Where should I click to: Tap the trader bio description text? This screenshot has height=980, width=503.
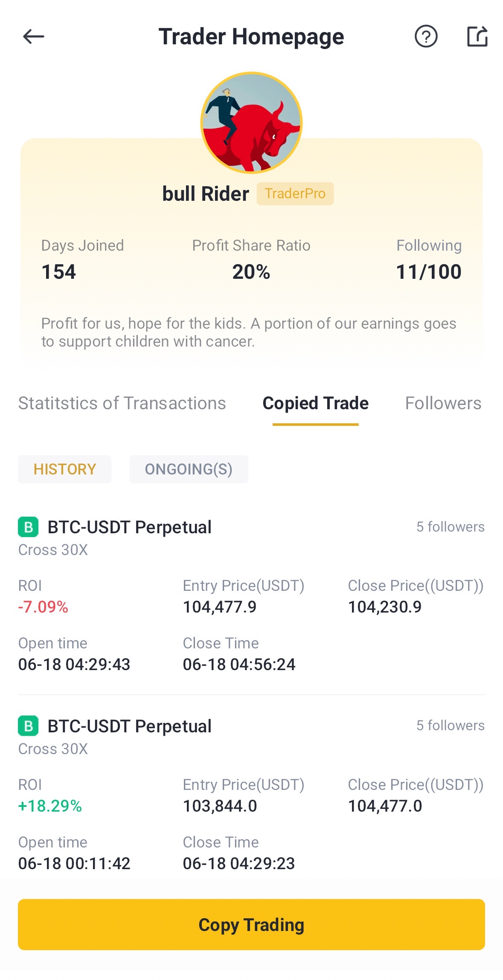point(249,332)
